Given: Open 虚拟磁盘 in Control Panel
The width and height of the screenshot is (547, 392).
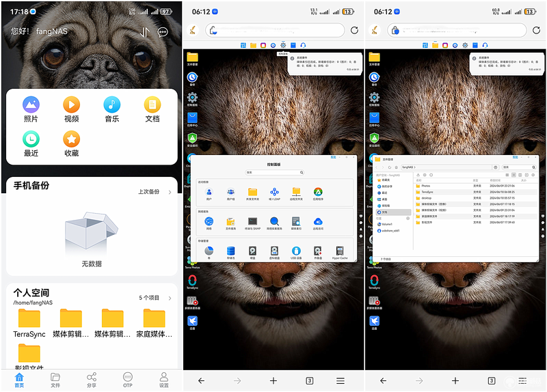Looking at the screenshot, I should point(275,253).
